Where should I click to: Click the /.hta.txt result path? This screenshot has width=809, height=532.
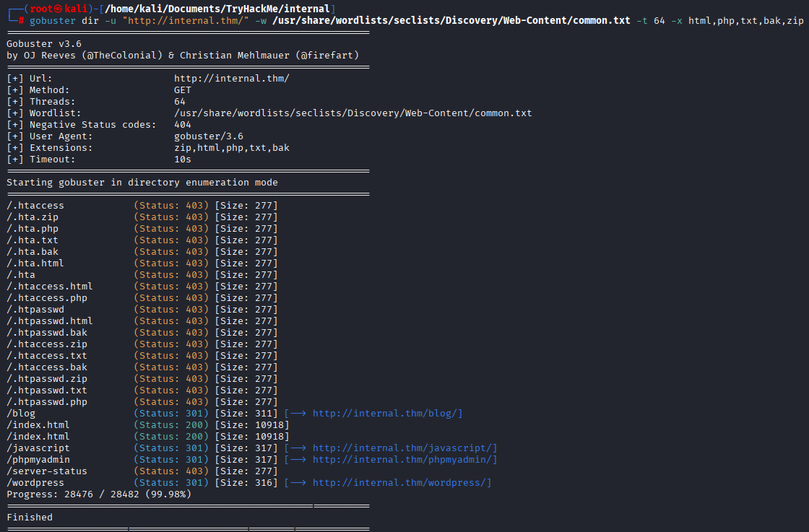(33, 240)
